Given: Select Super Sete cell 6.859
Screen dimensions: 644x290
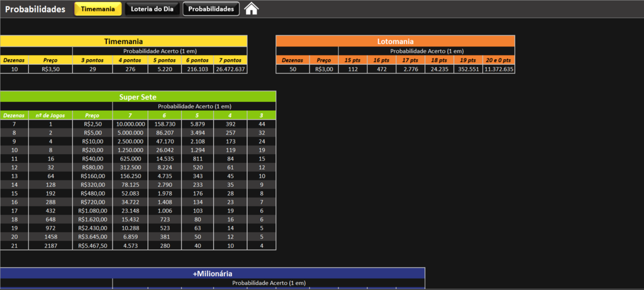Looking at the screenshot, I should point(130,237).
